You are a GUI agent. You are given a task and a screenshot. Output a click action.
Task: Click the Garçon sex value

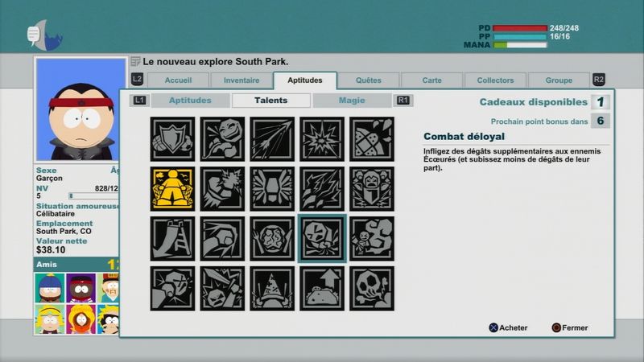(x=49, y=178)
